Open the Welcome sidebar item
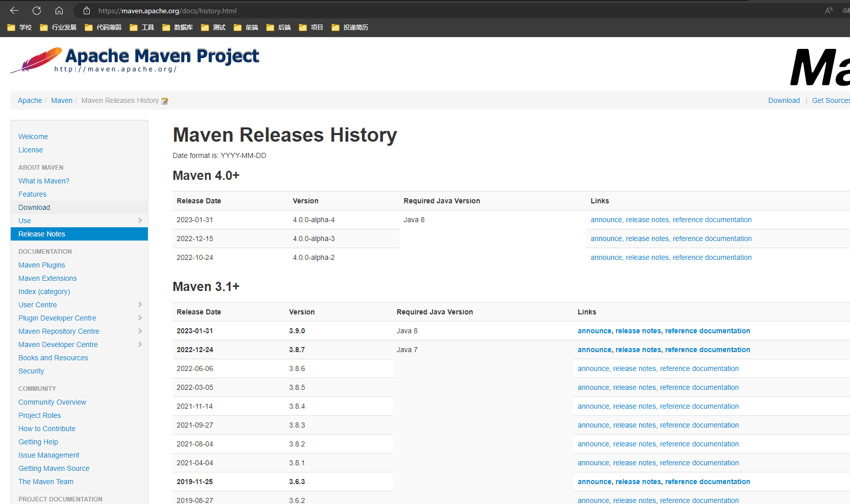The width and height of the screenshot is (850, 504). pyautogui.click(x=33, y=137)
